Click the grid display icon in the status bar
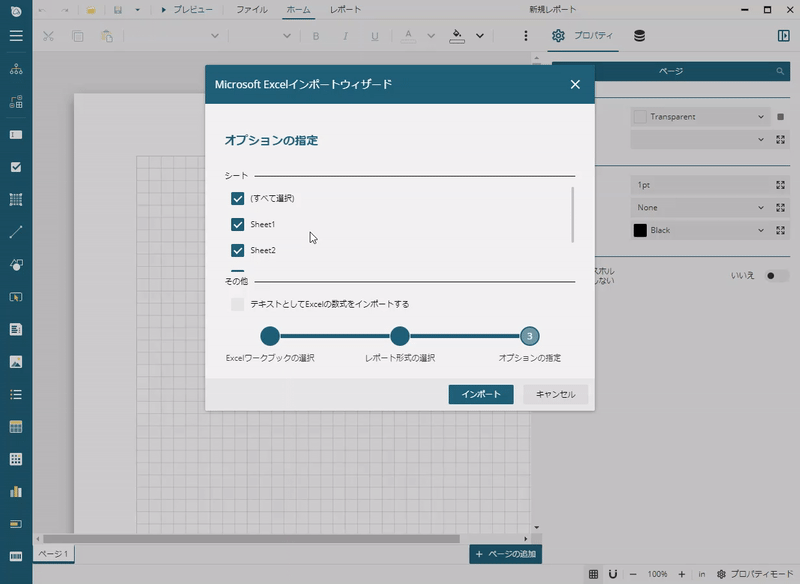Screen dimensions: 800x584 tap(594, 574)
